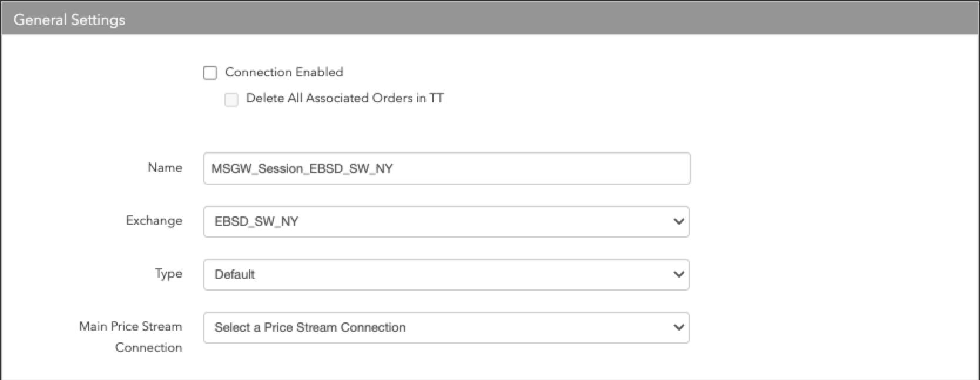Click the 'Name' field label
Viewport: 980px width, 380px height.
165,168
